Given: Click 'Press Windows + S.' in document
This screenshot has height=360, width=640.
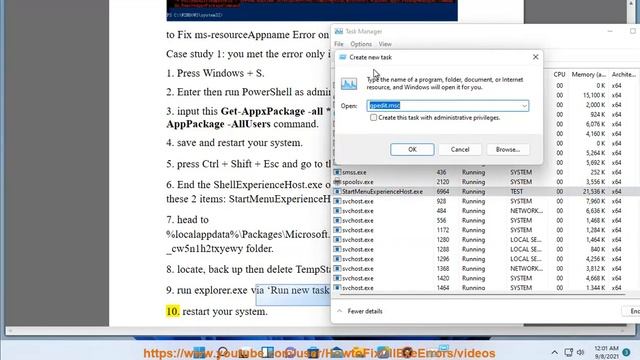Looking at the screenshot, I should point(221,73).
